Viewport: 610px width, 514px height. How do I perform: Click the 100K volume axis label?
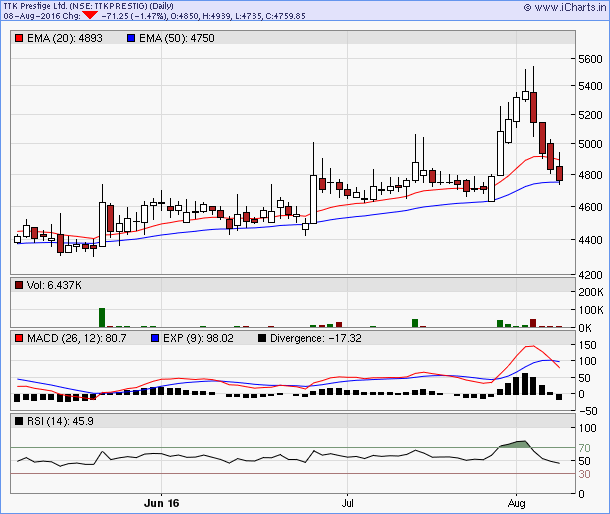point(591,310)
